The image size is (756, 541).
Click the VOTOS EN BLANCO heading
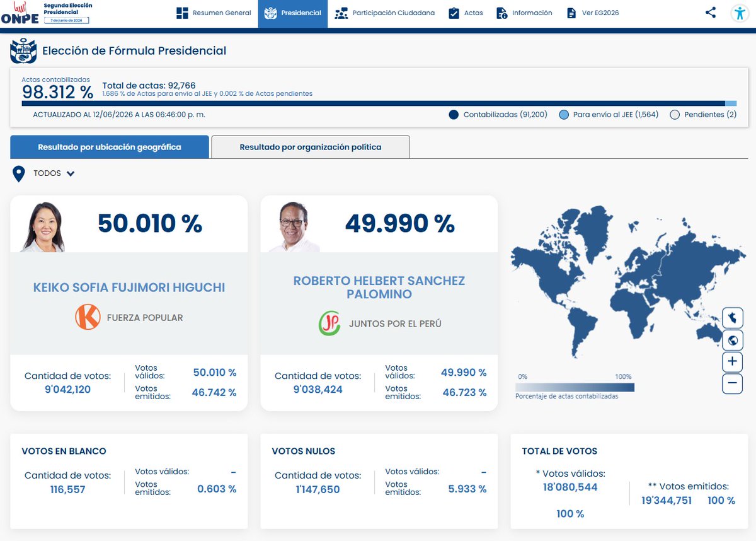pyautogui.click(x=64, y=451)
